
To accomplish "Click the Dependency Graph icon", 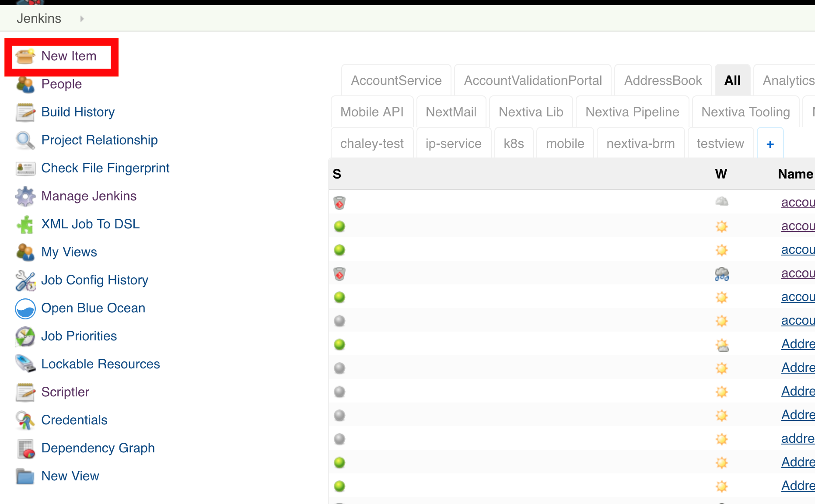I will coord(25,448).
